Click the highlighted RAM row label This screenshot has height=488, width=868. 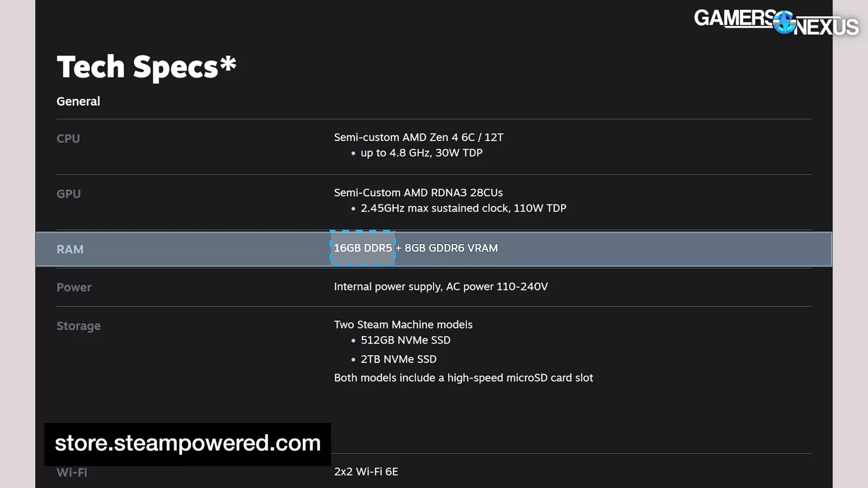coord(70,249)
